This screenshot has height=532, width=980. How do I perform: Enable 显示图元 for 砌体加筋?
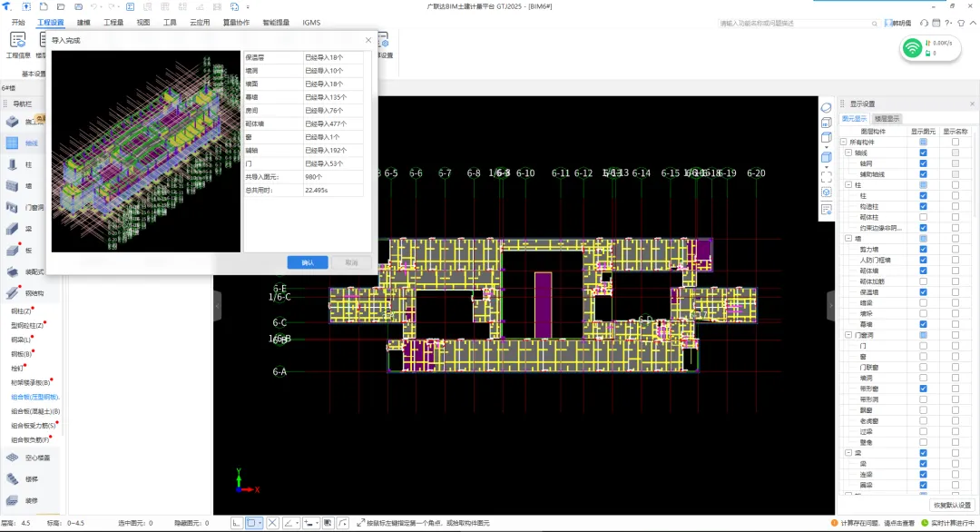coord(923,281)
